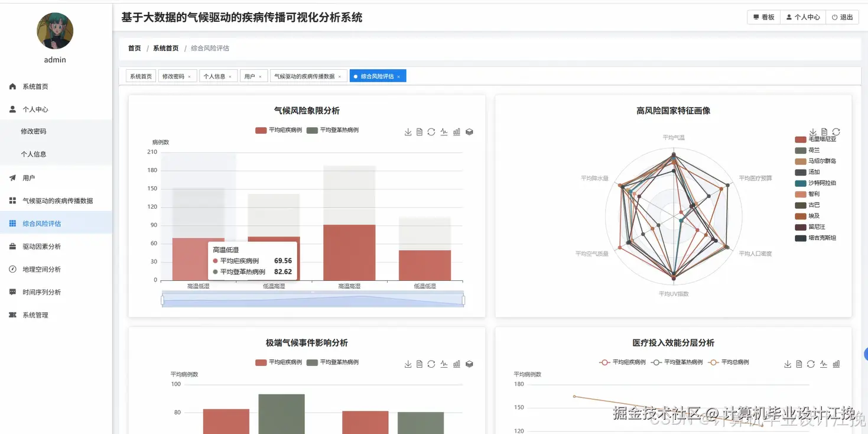Expand the 系统管理 sidebar menu
This screenshot has width=868, height=434.
coord(56,315)
